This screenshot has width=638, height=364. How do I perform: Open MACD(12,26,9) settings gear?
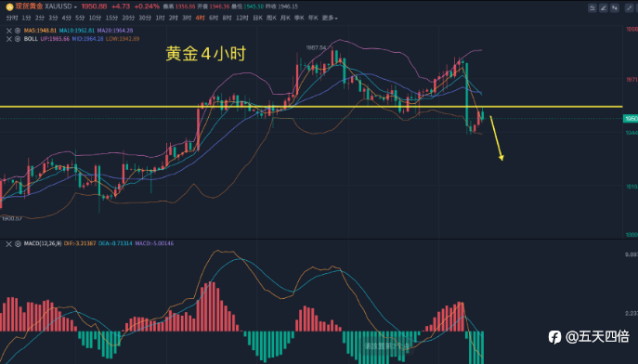(18, 243)
